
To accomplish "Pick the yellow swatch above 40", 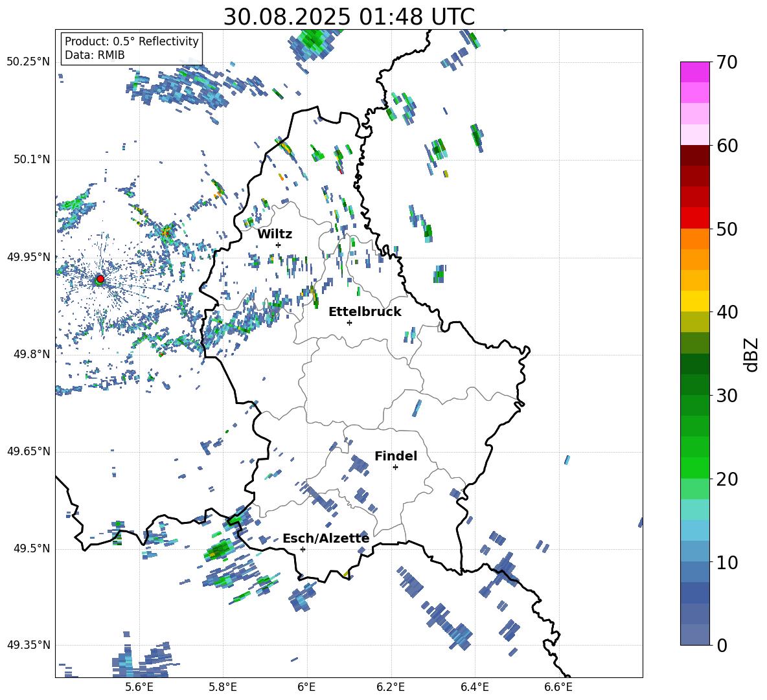I will pyautogui.click(x=694, y=301).
